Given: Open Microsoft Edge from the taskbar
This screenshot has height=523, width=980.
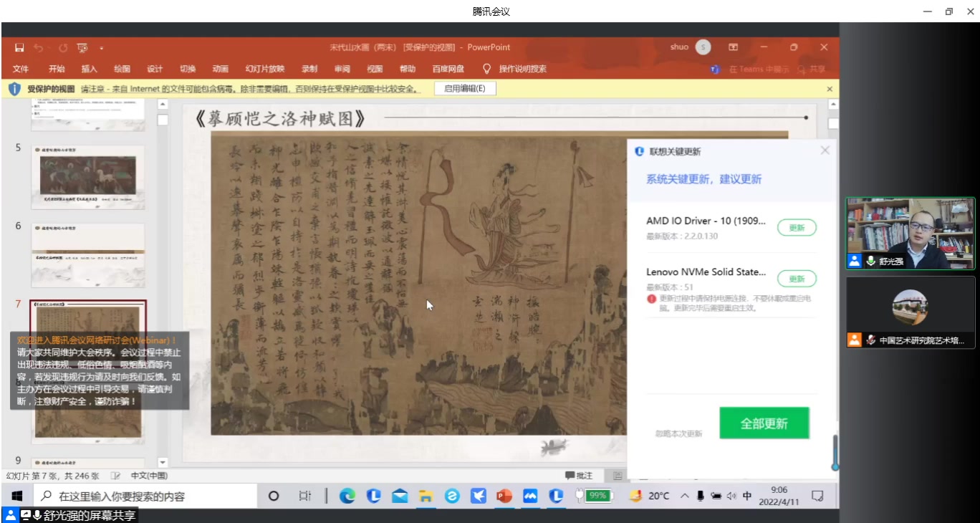Looking at the screenshot, I should pyautogui.click(x=347, y=496).
